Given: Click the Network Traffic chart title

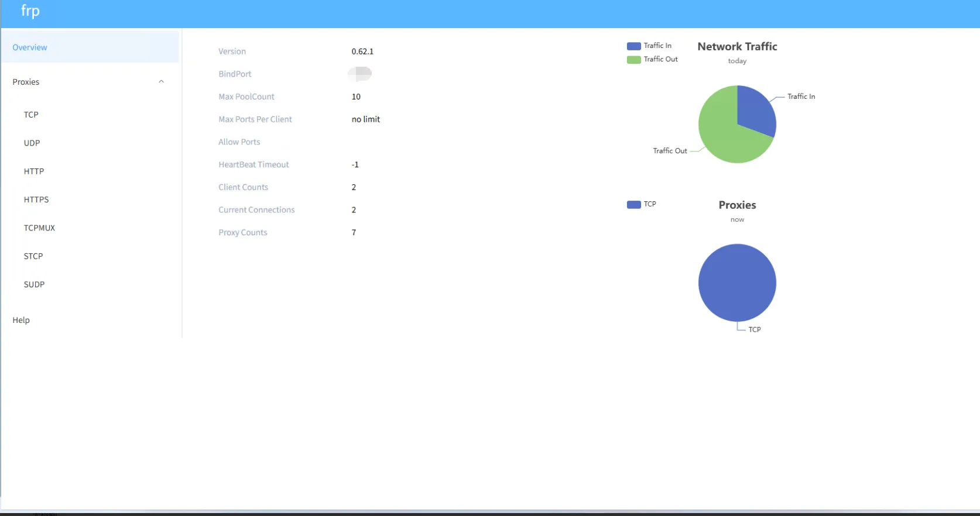Looking at the screenshot, I should 737,46.
